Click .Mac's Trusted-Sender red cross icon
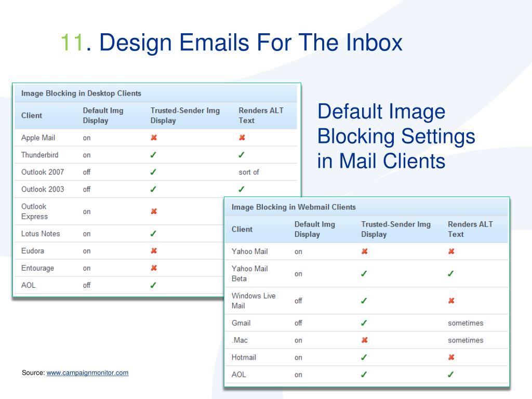Screen dimensions: 532x399 [364, 340]
